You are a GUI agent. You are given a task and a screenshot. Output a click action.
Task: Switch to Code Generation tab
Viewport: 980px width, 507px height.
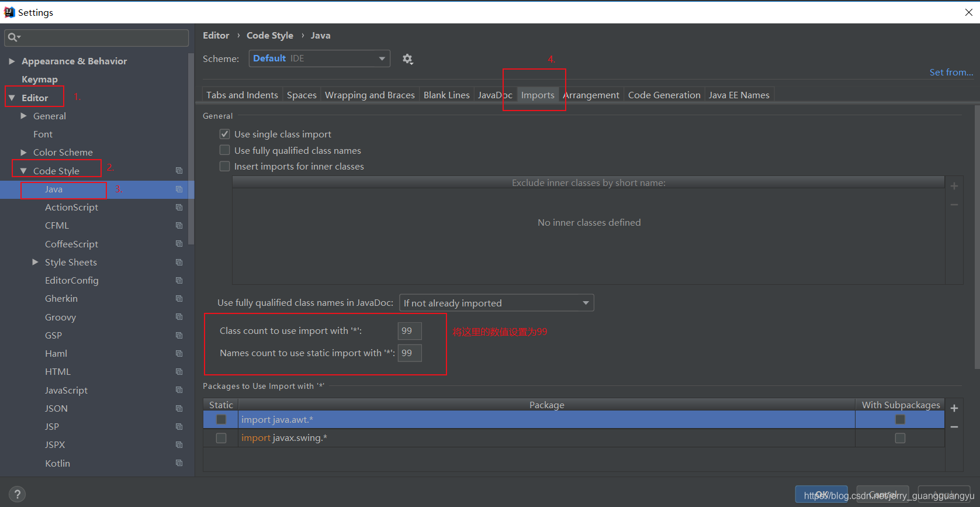coord(664,95)
